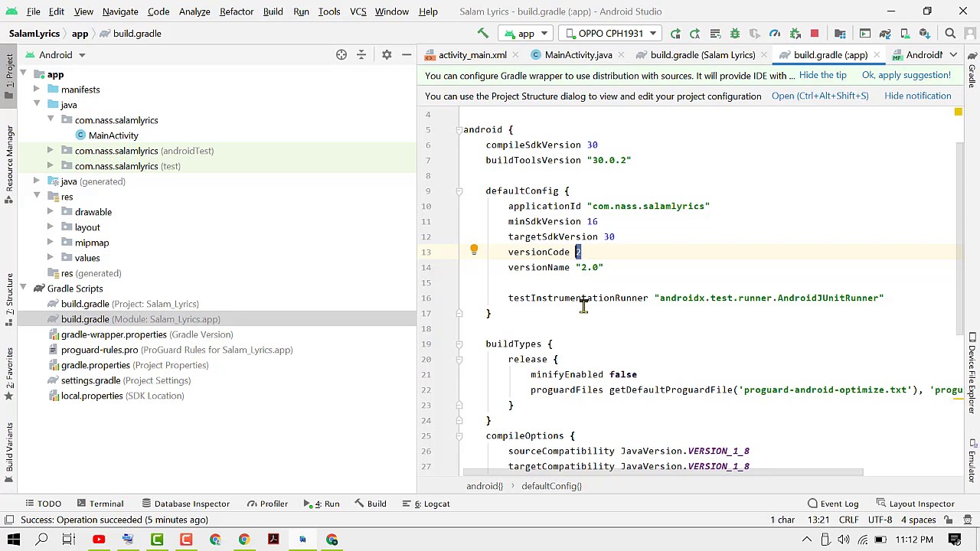Hide the Project tool window
980x551 pixels.
coord(407,55)
